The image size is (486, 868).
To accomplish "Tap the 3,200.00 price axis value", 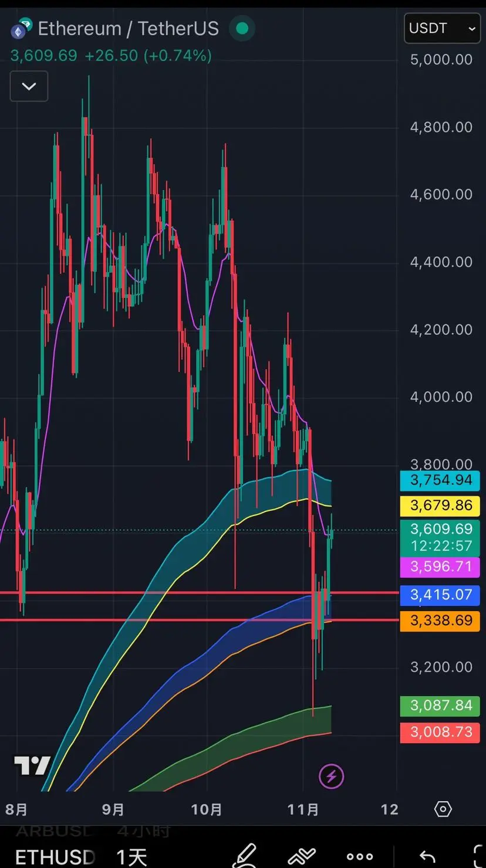I will (441, 667).
